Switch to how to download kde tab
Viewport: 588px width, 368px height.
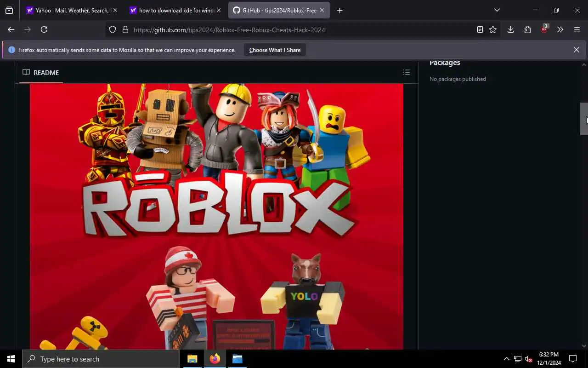(176, 10)
